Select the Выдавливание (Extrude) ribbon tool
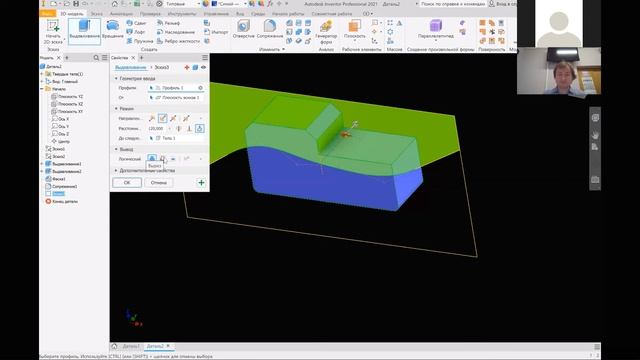Screen dimensions: 640x360 coord(84,31)
